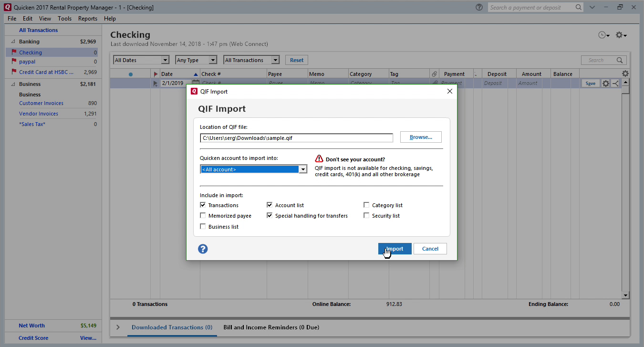Click the Save button in register row
644x347 pixels.
[591, 83]
